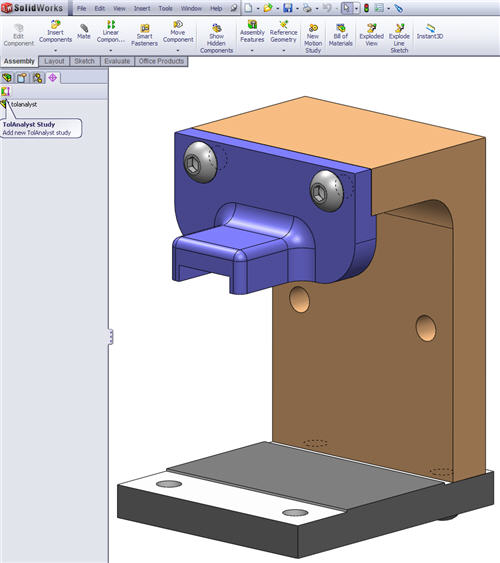Open the New document dropdown arrow
Image resolution: width=500 pixels, height=563 pixels.
coord(258,8)
